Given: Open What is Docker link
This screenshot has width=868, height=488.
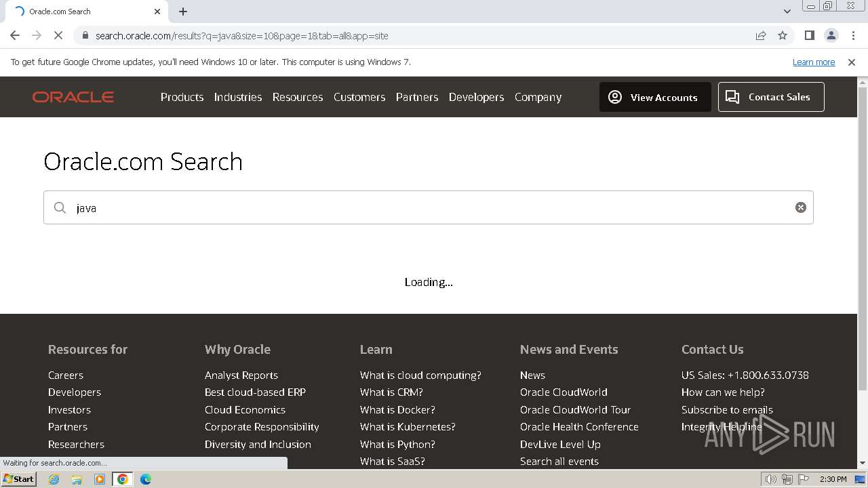Looking at the screenshot, I should 397,409.
